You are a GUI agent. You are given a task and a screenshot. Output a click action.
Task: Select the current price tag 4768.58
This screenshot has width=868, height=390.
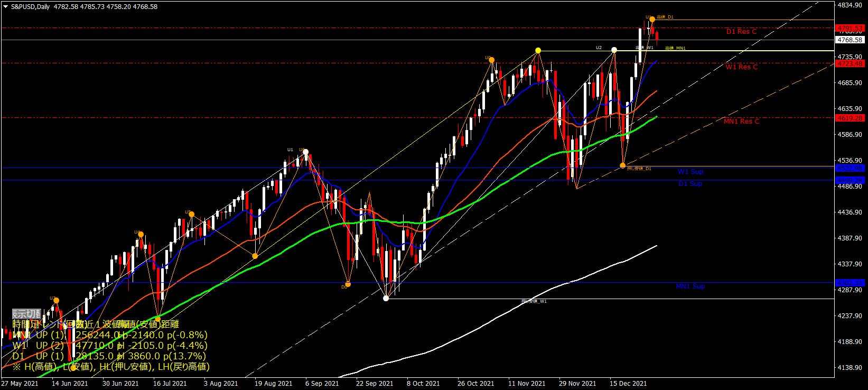pyautogui.click(x=850, y=40)
